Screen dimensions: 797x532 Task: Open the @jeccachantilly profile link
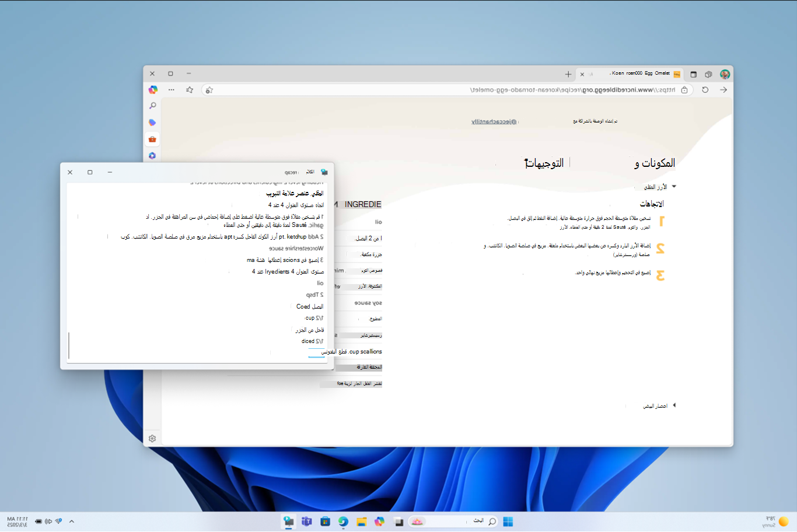(x=494, y=121)
